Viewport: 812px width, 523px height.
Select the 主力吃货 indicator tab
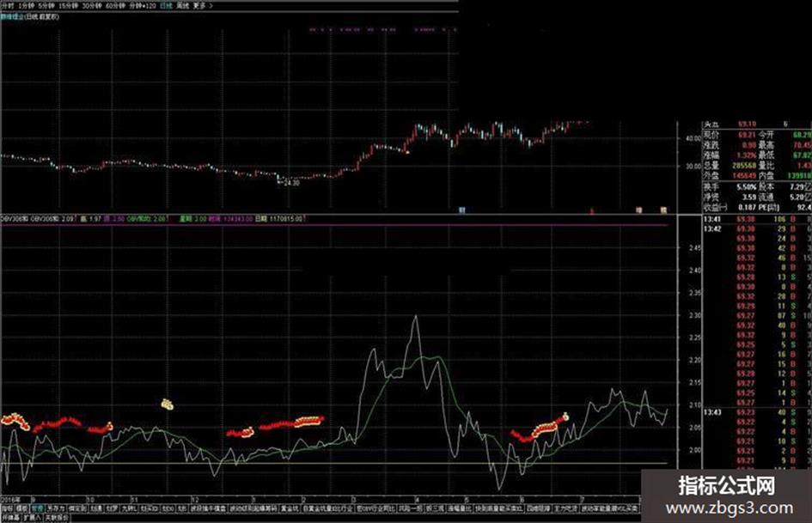pyautogui.click(x=566, y=508)
